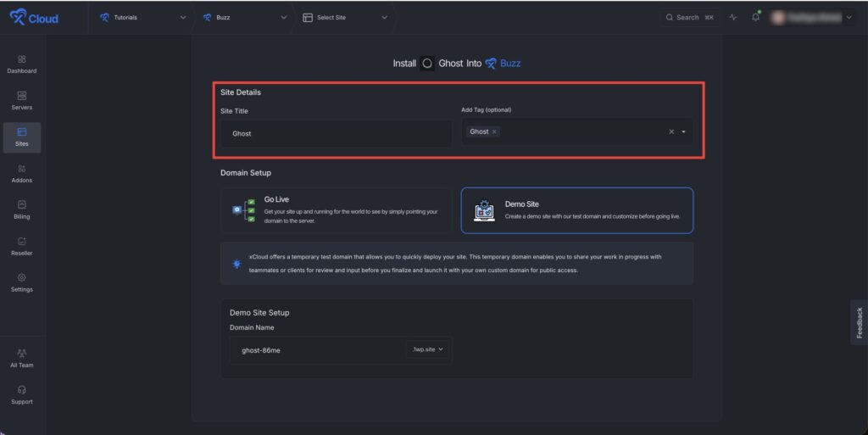Open the Select Site dropdown
Screen dimensions: 868x435
pyautogui.click(x=345, y=18)
